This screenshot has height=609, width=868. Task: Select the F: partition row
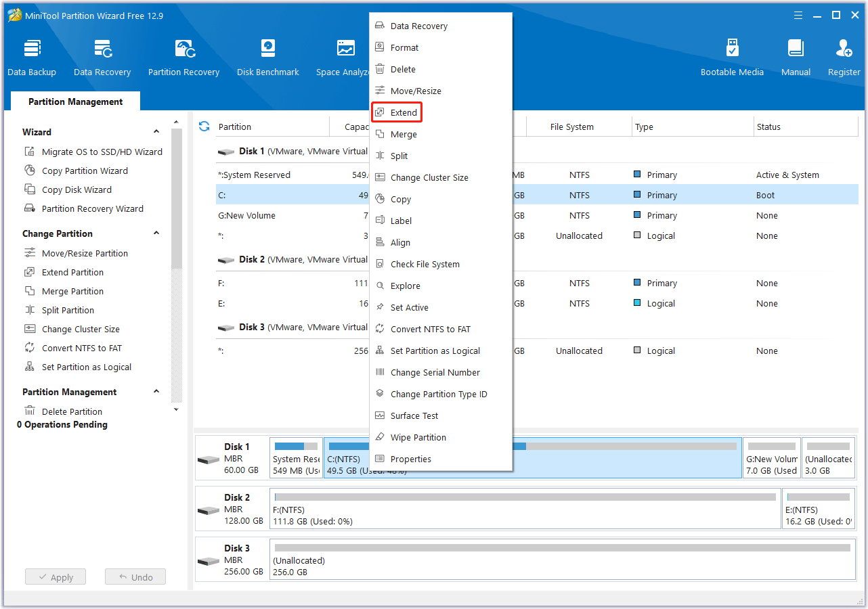(536, 283)
